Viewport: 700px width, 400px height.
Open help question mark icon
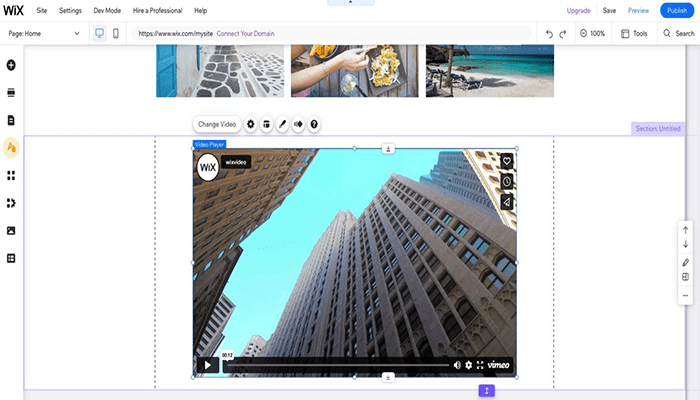click(x=314, y=124)
